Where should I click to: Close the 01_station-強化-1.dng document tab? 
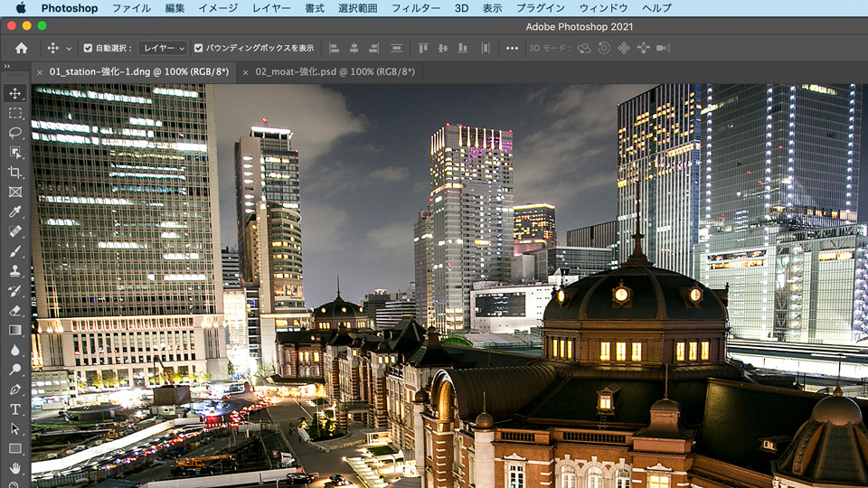[x=39, y=71]
